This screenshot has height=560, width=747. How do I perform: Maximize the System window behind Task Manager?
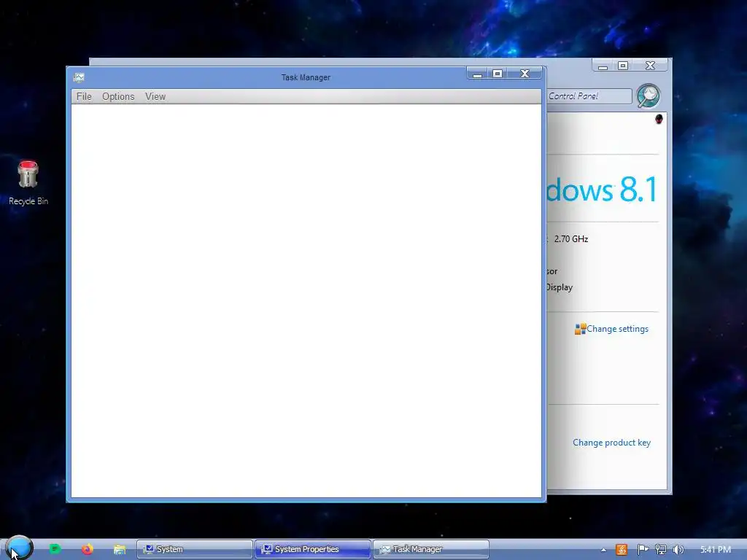click(623, 66)
